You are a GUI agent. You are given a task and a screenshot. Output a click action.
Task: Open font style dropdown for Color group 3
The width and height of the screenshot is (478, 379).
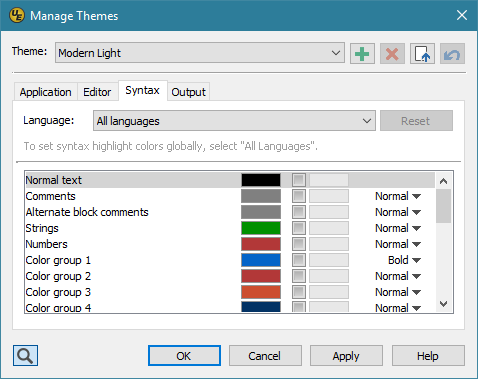tap(398, 292)
